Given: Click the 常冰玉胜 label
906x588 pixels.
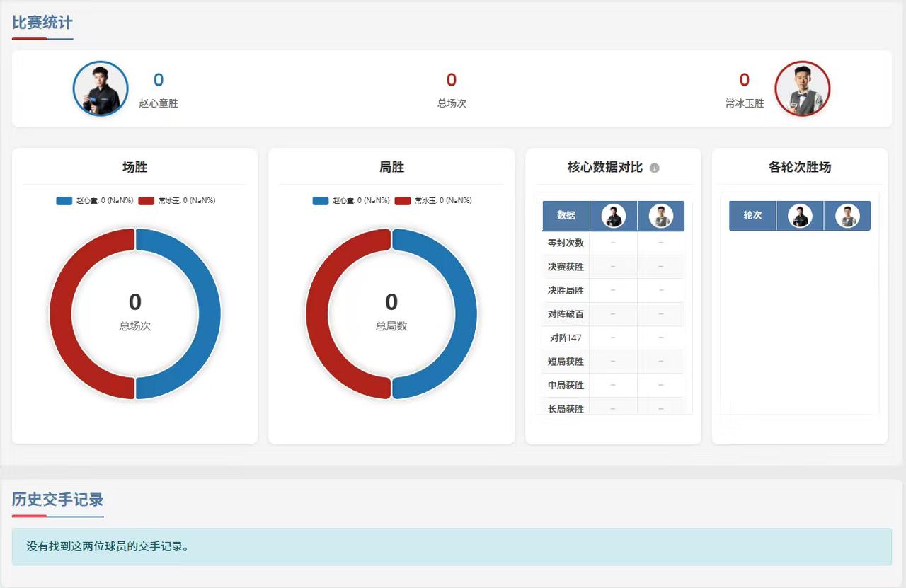Looking at the screenshot, I should pyautogui.click(x=745, y=103).
